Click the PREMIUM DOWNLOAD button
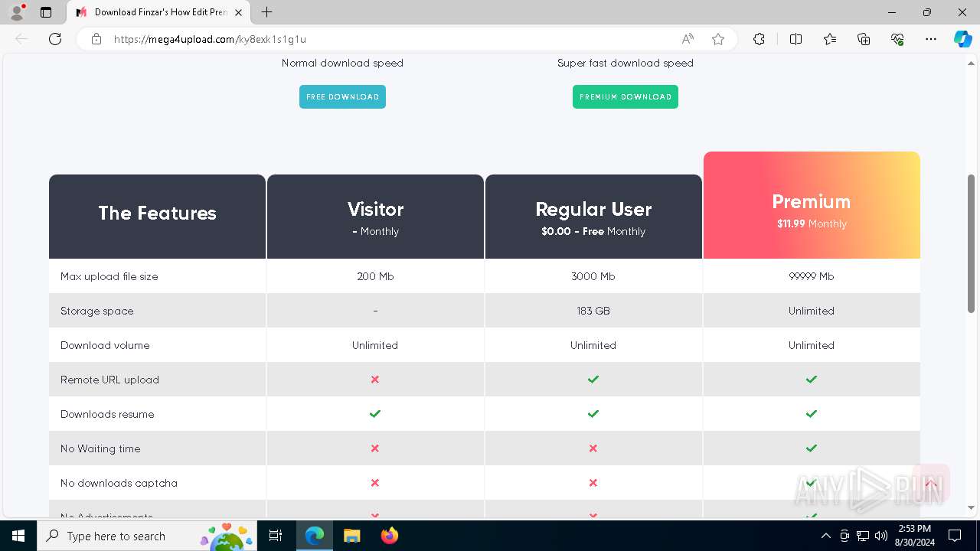Viewport: 980px width, 551px height. point(626,96)
